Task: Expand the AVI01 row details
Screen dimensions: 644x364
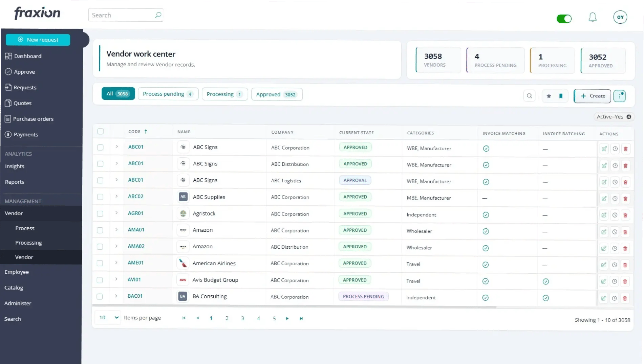Action: pos(116,279)
